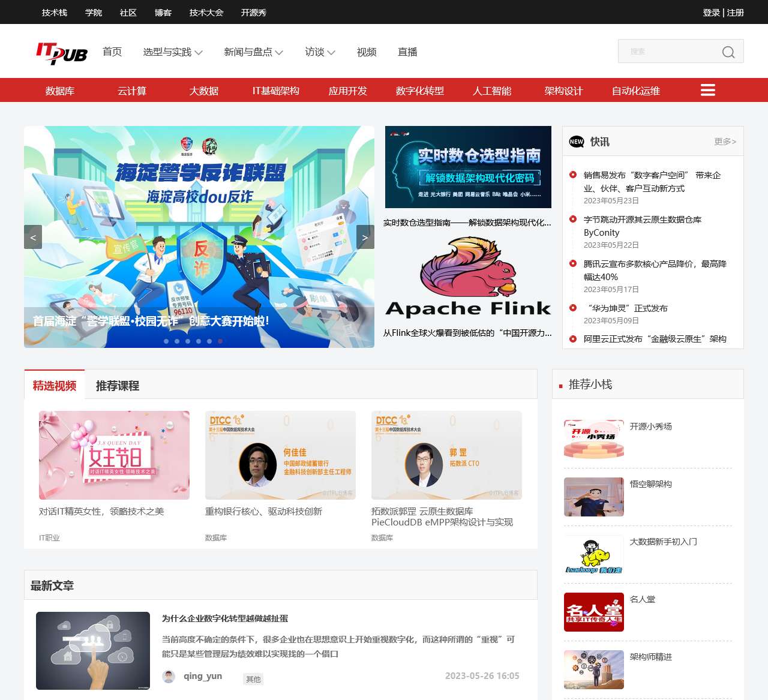Click the 开源秀 top bar link
The height and width of the screenshot is (700, 768).
pos(254,13)
